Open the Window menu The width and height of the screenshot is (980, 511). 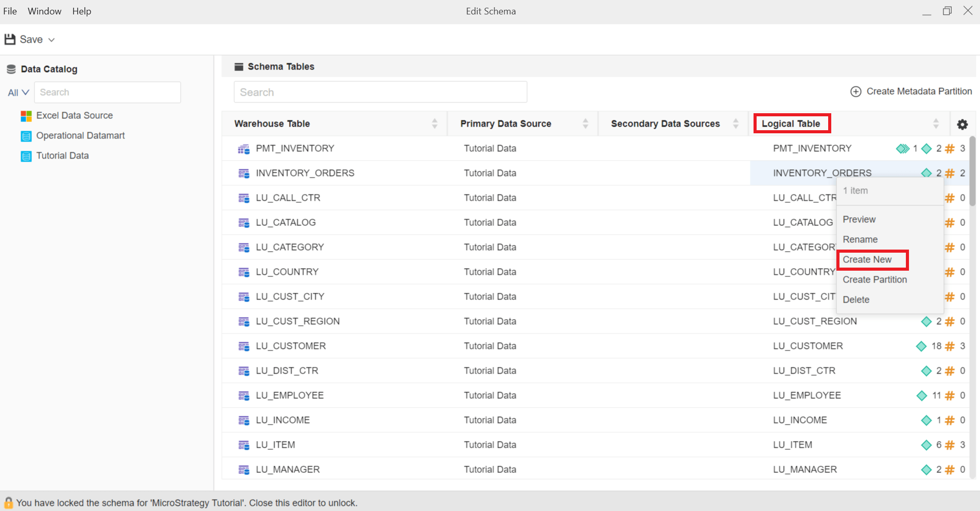44,11
